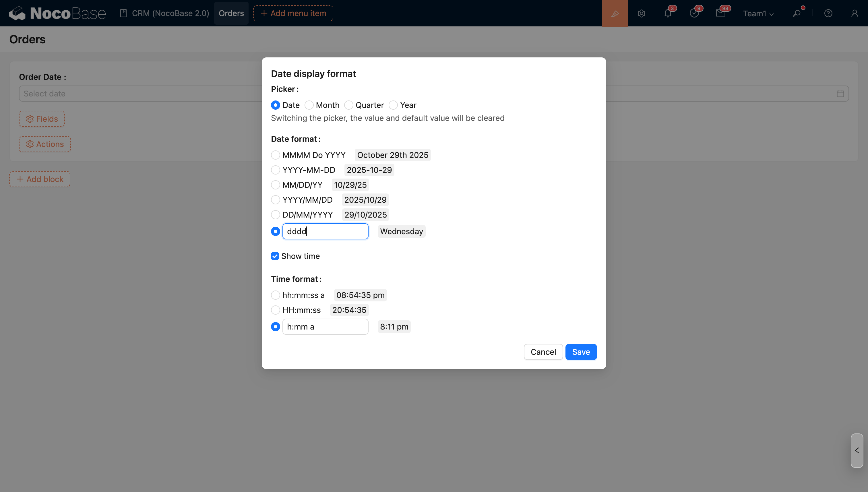The height and width of the screenshot is (492, 868).
Task: Click the Save button
Action: point(581,352)
